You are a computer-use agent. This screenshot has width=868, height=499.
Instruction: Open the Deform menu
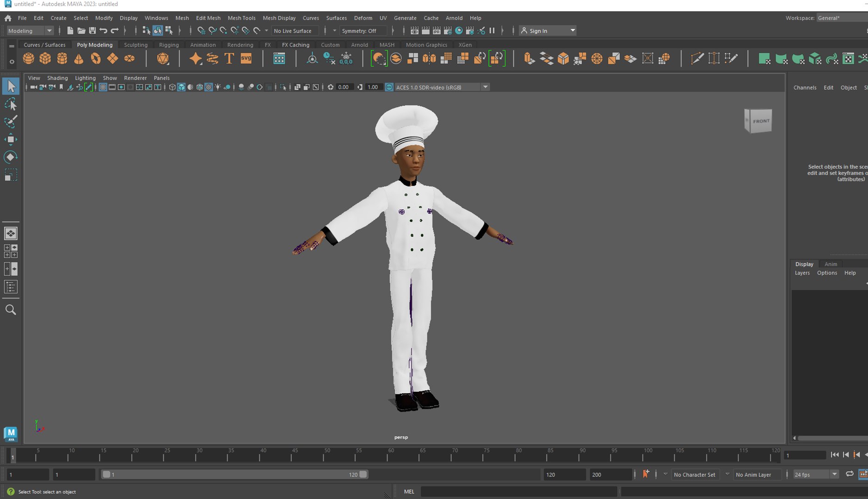pyautogui.click(x=363, y=18)
